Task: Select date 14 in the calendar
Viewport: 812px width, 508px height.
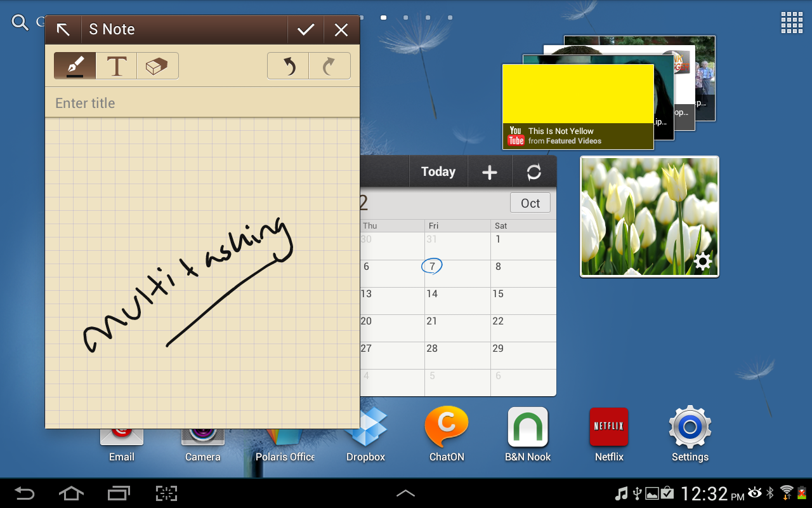Action: [457, 301]
